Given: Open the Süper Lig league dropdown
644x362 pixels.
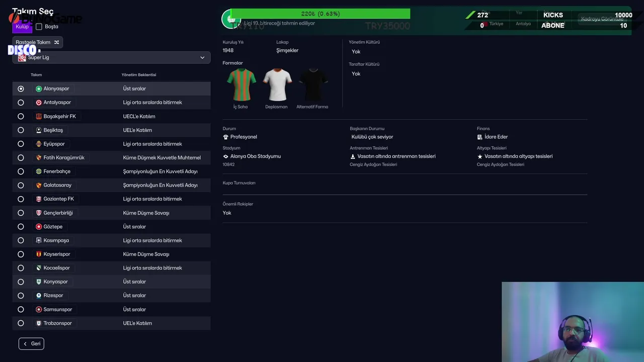Looking at the screenshot, I should click(111, 57).
